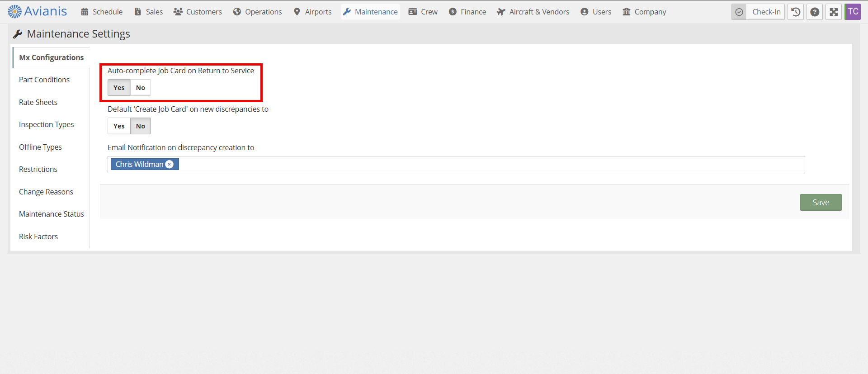Click the Avianis logo icon
Screen dimensions: 868x374
pyautogui.click(x=14, y=12)
